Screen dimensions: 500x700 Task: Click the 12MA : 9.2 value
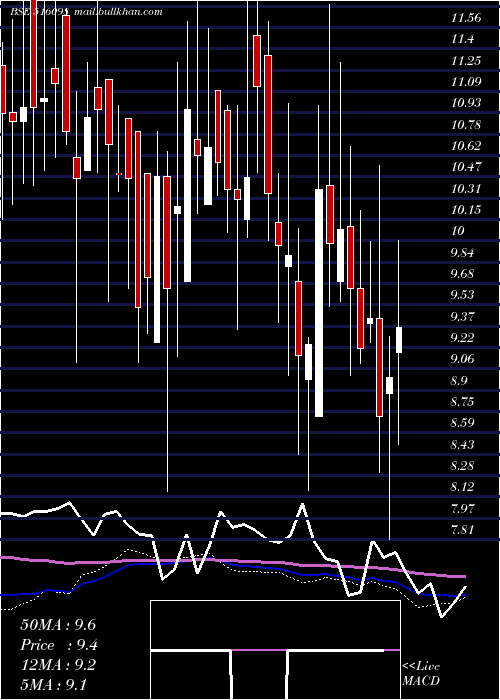tap(58, 665)
